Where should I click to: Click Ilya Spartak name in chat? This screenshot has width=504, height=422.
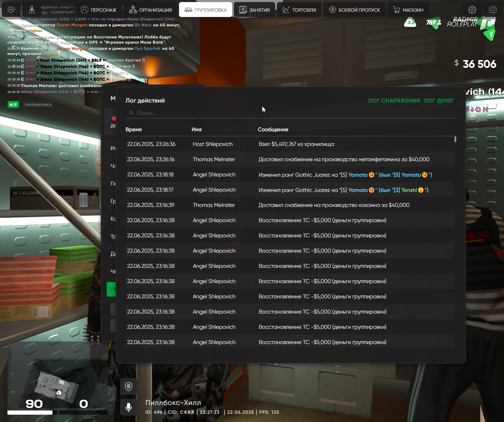click(x=147, y=48)
